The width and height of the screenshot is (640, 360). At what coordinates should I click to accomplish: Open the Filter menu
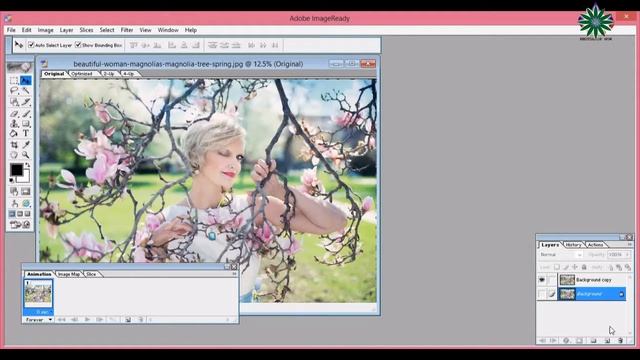(x=127, y=30)
